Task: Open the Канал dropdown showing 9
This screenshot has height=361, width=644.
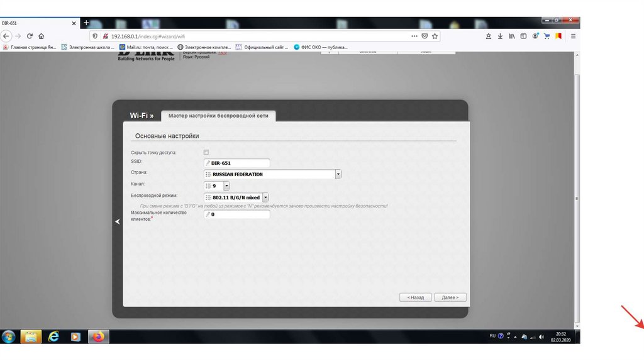Action: [216, 186]
